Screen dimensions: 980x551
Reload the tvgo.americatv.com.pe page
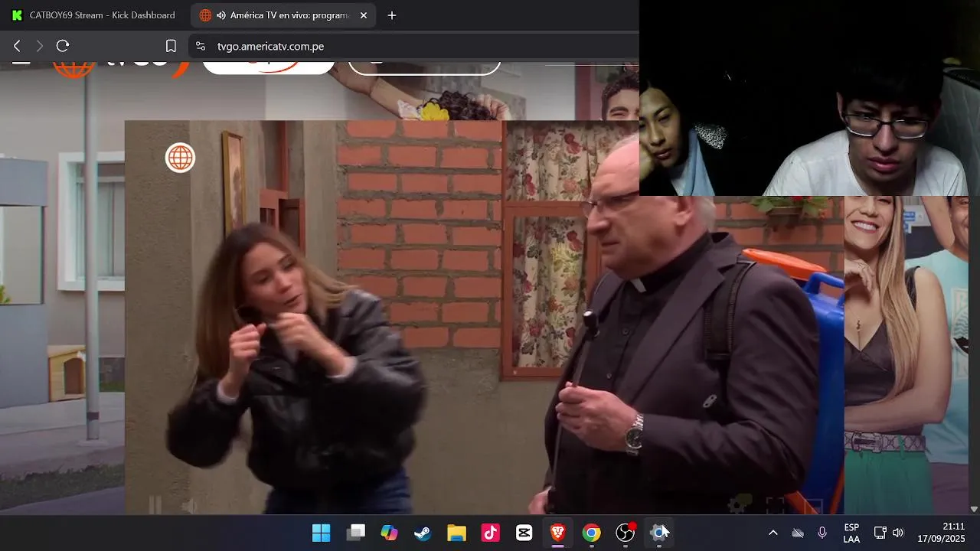click(63, 46)
